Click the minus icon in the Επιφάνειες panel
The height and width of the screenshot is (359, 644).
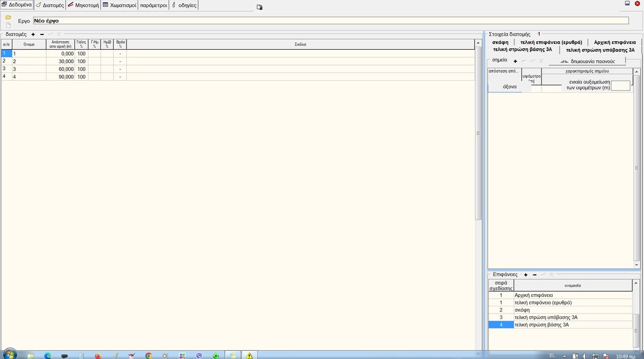(x=535, y=275)
